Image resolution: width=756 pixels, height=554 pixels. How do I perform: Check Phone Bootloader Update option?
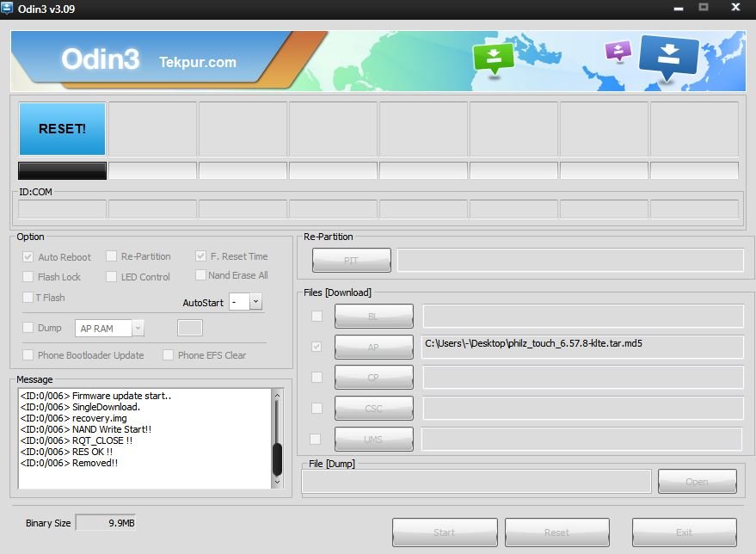[28, 355]
